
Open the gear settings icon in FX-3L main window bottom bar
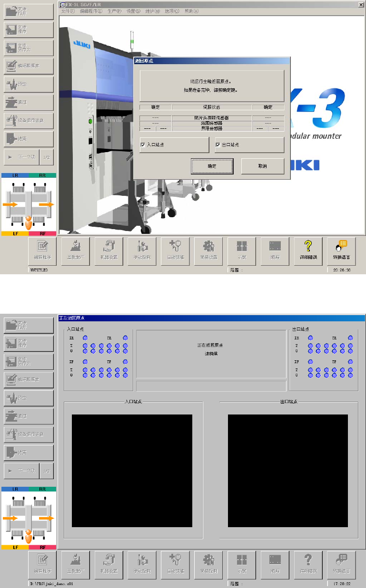[x=208, y=252]
